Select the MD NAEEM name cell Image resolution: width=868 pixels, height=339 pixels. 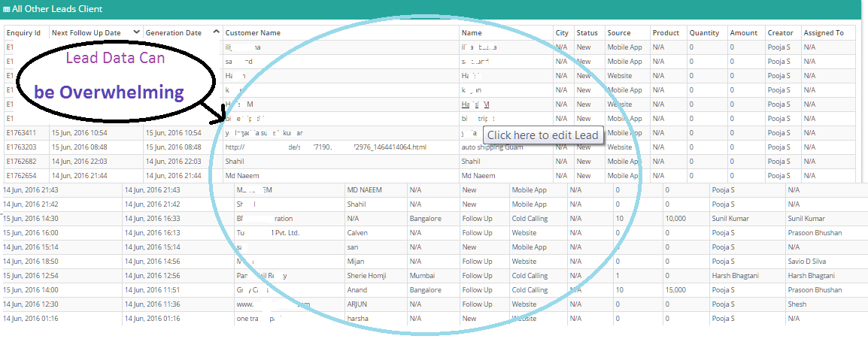pos(365,189)
